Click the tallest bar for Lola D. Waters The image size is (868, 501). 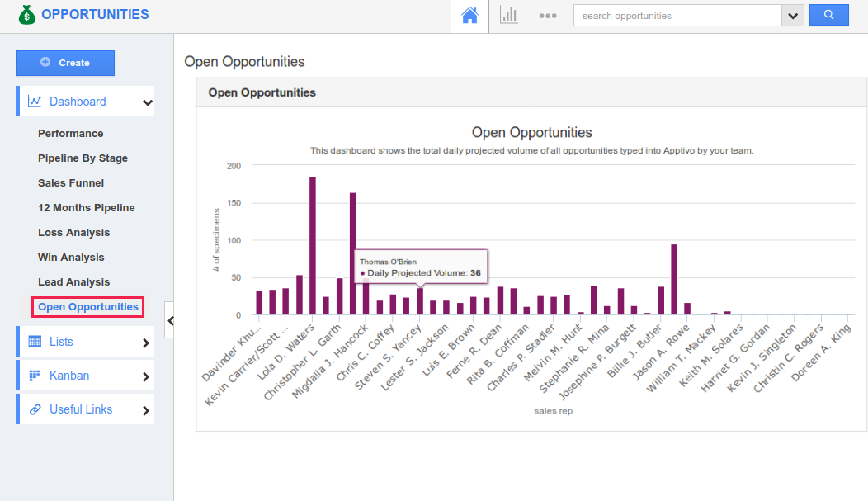click(x=313, y=246)
